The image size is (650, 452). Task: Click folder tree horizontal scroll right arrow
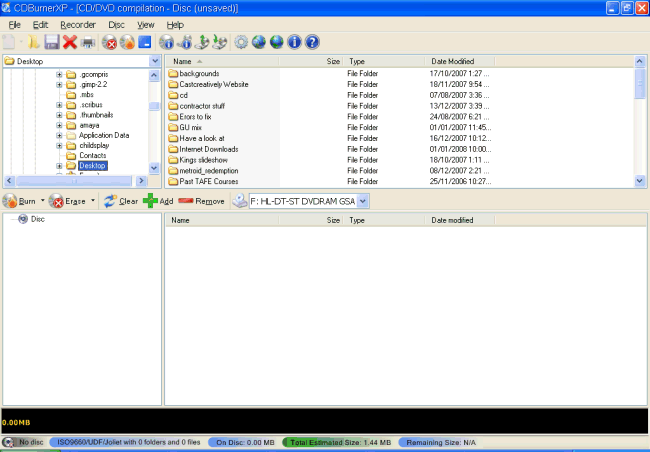[x=141, y=181]
